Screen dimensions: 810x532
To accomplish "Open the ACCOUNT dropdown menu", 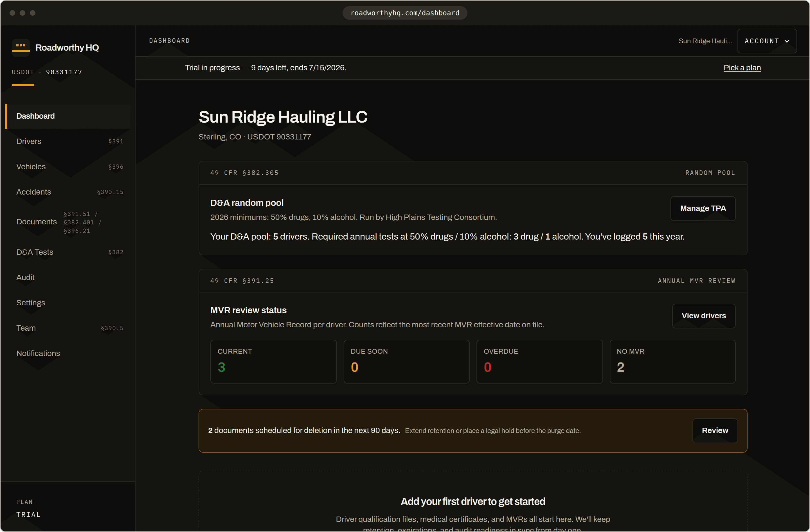I will [767, 41].
